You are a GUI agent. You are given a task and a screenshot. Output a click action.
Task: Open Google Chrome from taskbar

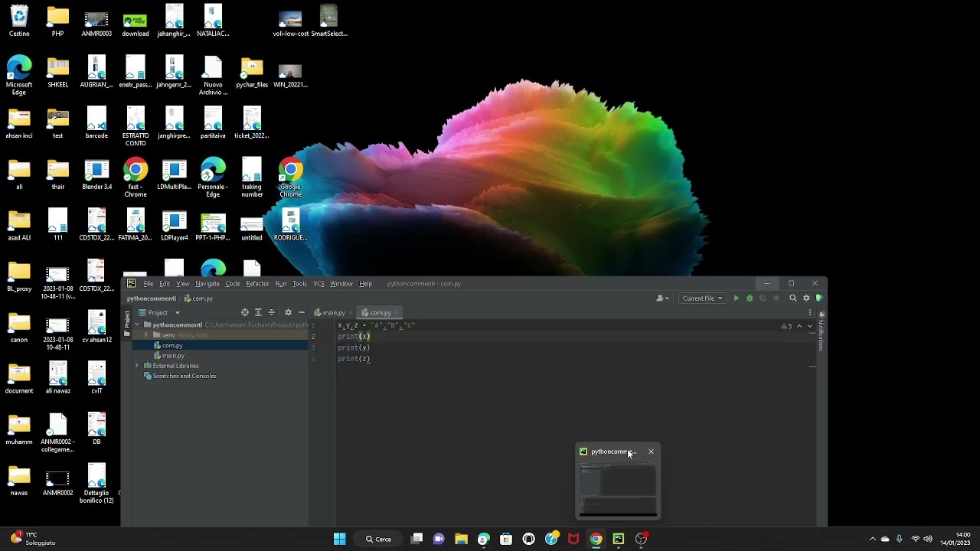(x=596, y=539)
